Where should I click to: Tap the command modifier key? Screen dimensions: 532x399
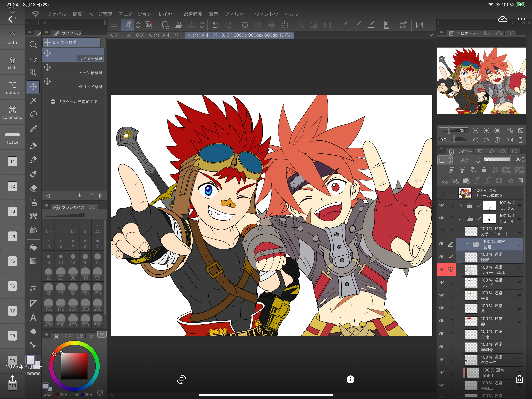12,113
